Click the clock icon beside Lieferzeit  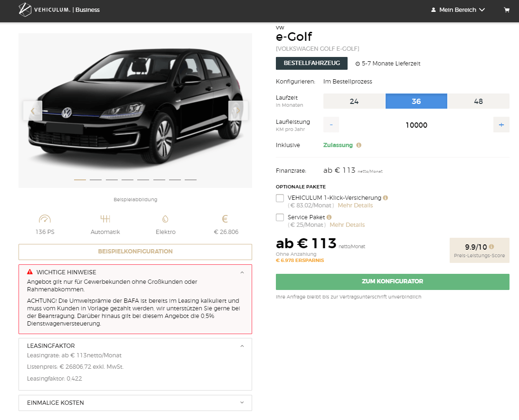358,64
